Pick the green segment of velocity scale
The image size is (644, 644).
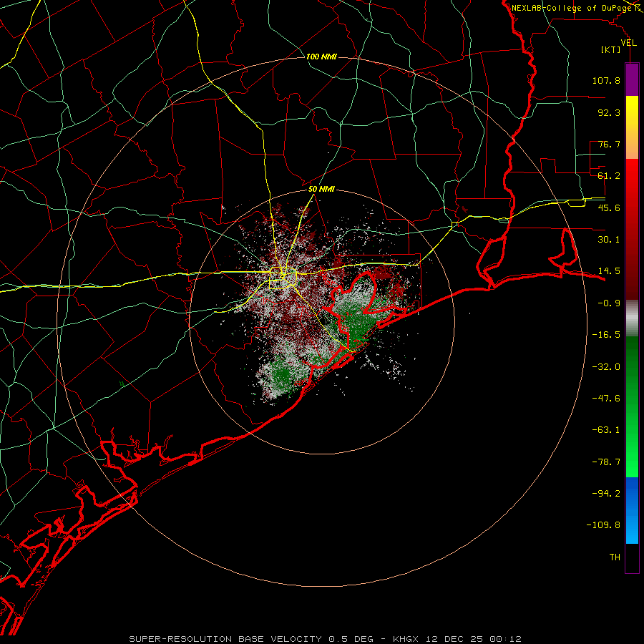click(632, 407)
